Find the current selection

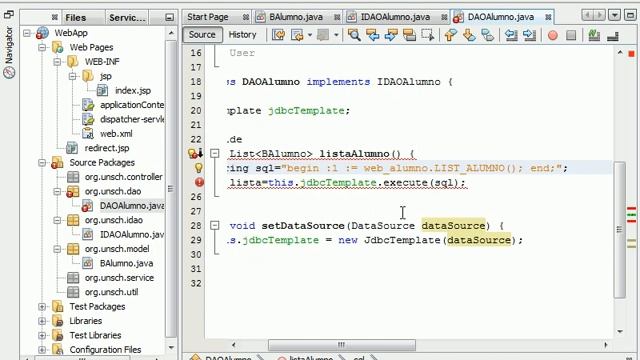[x=354, y=35]
